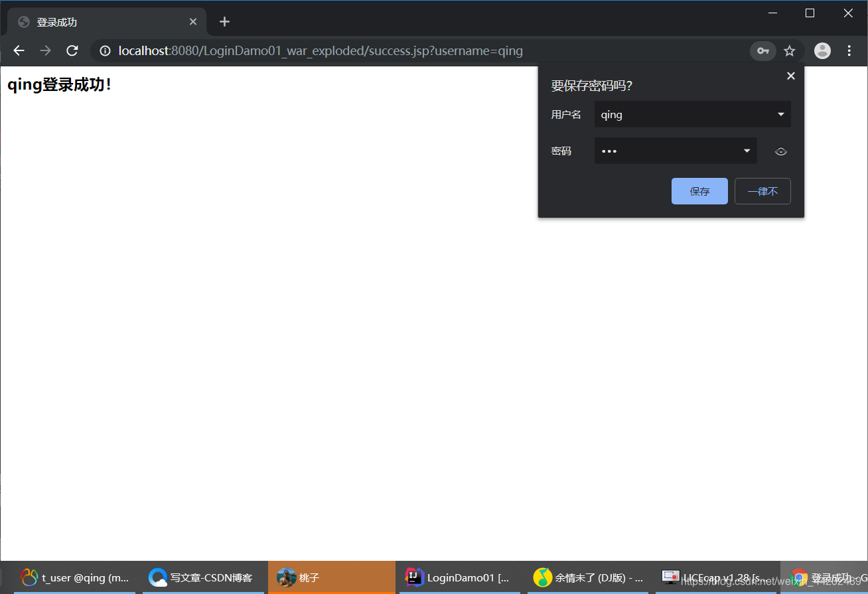Expand the password dropdown arrow

pyautogui.click(x=747, y=151)
